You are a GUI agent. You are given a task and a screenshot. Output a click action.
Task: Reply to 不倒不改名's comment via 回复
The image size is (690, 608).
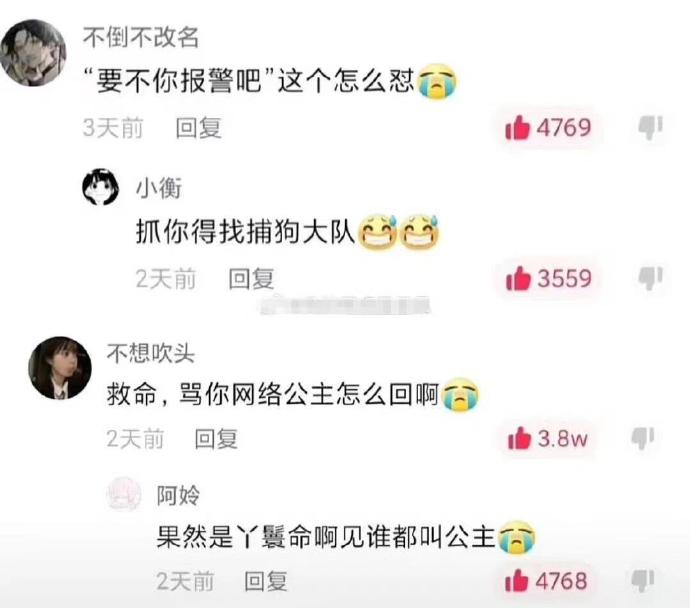click(198, 128)
